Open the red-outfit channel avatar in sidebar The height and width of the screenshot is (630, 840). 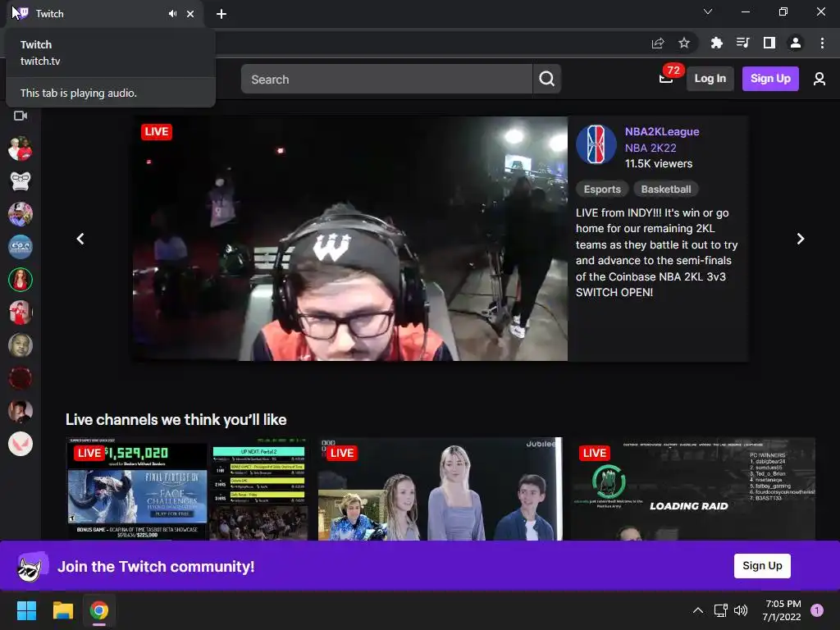coord(21,313)
